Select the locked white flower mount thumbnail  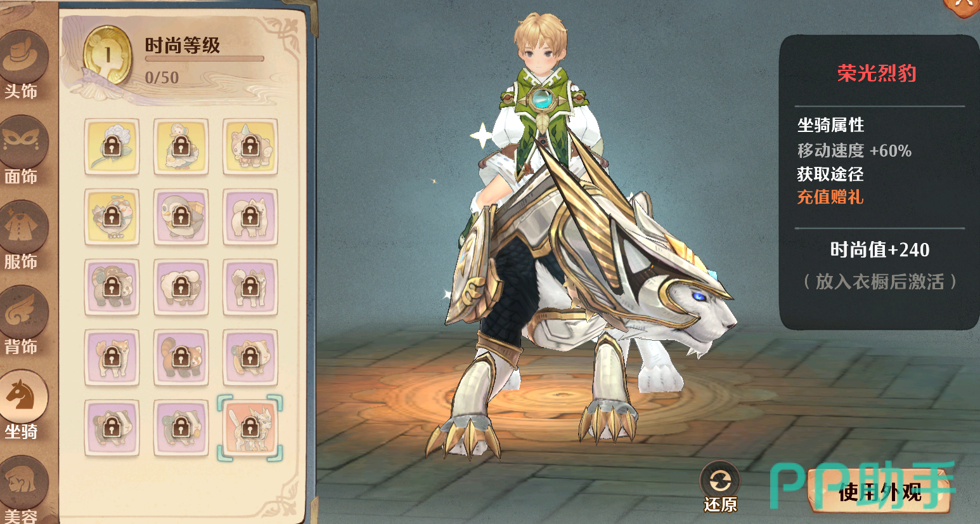pyautogui.click(x=112, y=147)
